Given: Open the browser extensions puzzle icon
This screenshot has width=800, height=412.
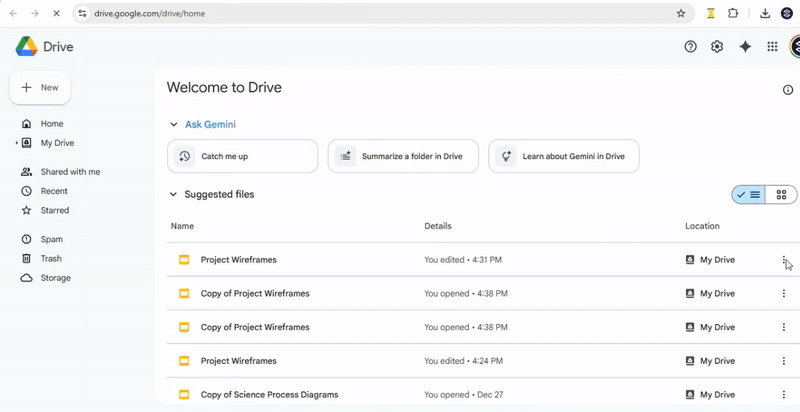Looking at the screenshot, I should [733, 14].
